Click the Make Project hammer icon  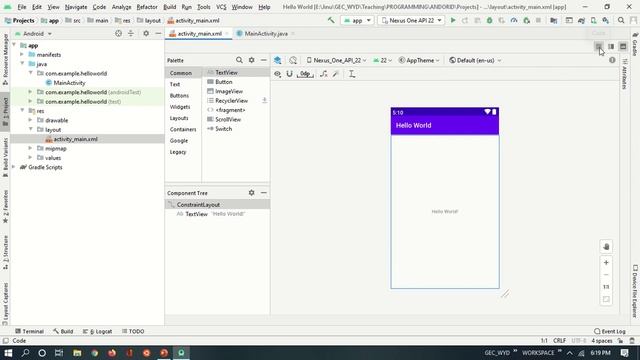(331, 20)
